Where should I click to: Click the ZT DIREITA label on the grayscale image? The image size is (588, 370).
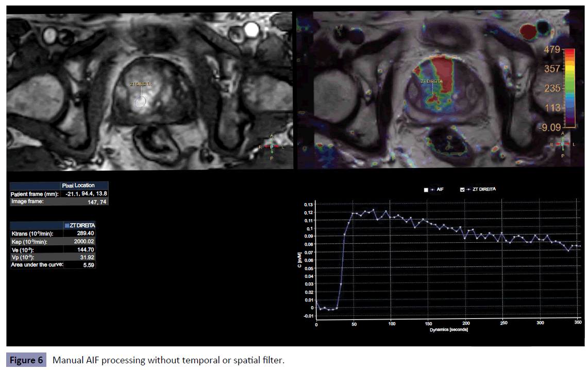[x=141, y=83]
